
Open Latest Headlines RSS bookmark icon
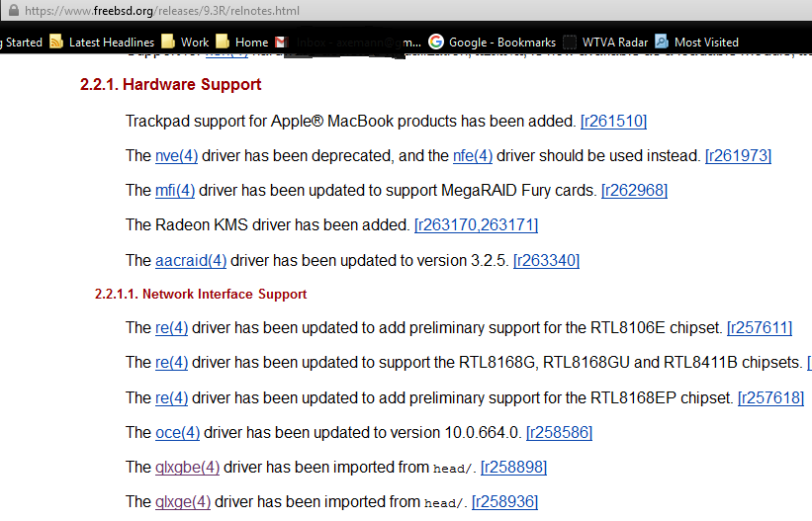click(x=56, y=42)
